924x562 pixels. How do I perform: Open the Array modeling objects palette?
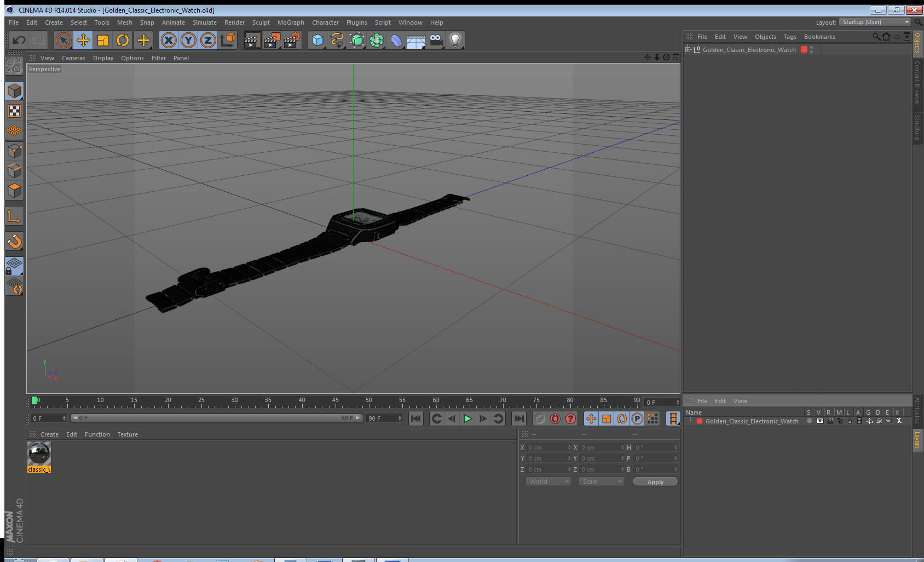(377, 40)
